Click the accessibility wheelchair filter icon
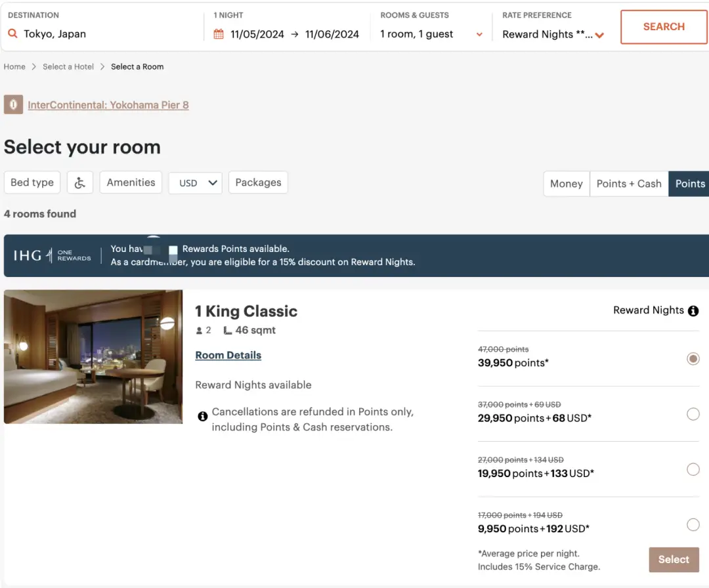The image size is (709, 588). click(x=80, y=183)
